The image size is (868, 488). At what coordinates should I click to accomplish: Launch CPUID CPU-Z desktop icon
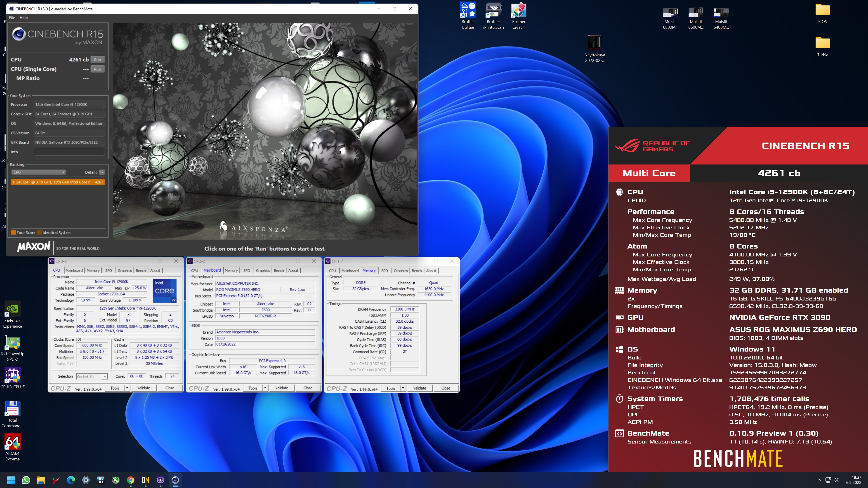tap(12, 378)
